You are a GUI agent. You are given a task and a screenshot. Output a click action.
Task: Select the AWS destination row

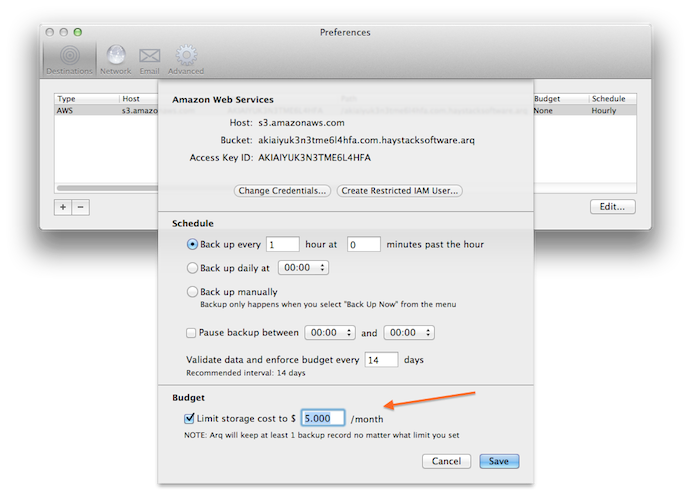[345, 110]
